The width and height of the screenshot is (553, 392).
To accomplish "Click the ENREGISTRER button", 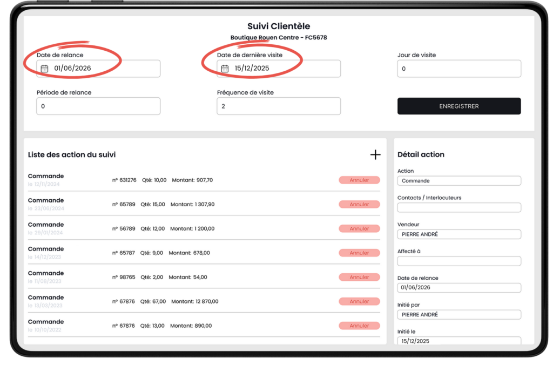I will click(x=458, y=106).
